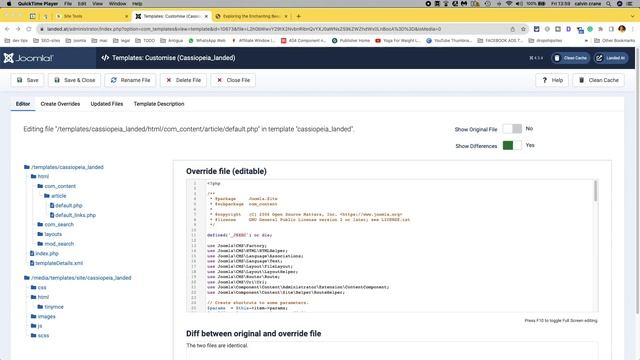The width and height of the screenshot is (640, 360).
Task: Open the Help button in toolbar
Action: click(x=552, y=80)
